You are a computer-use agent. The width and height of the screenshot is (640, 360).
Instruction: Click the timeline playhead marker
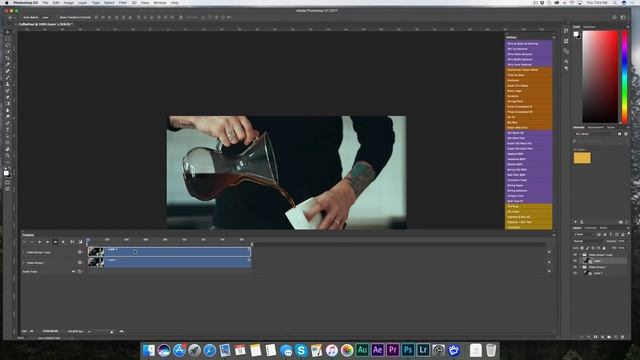[88, 240]
